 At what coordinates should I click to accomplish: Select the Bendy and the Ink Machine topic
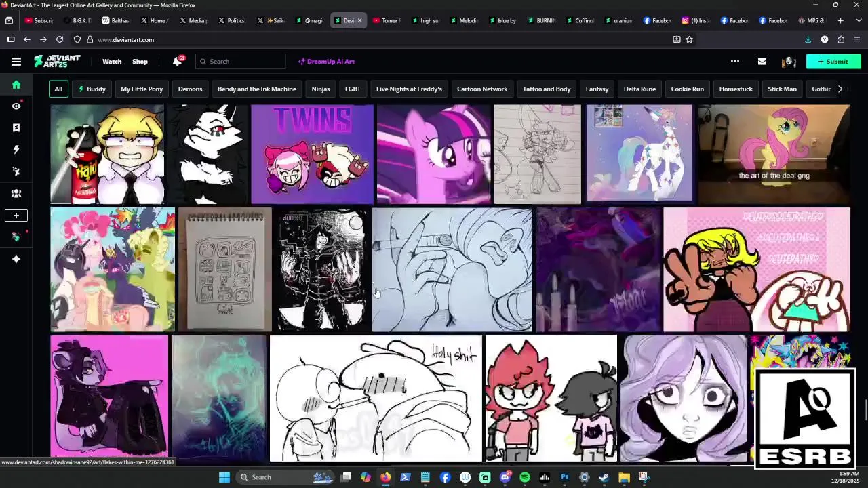pyautogui.click(x=256, y=89)
